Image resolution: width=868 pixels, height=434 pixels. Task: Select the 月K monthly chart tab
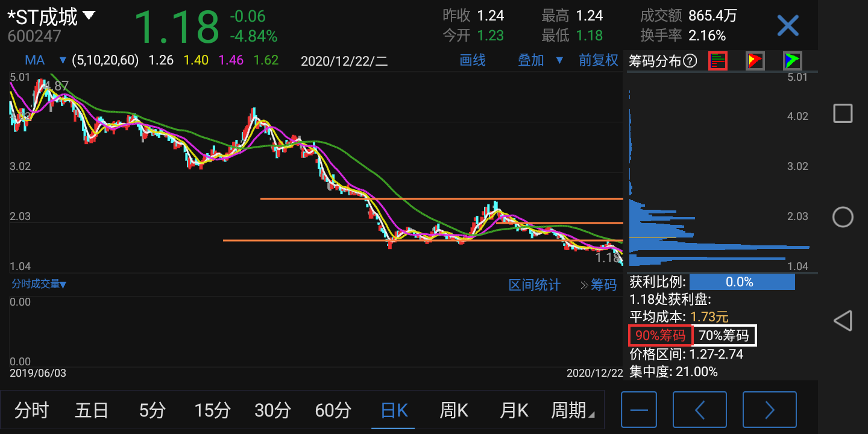[514, 410]
